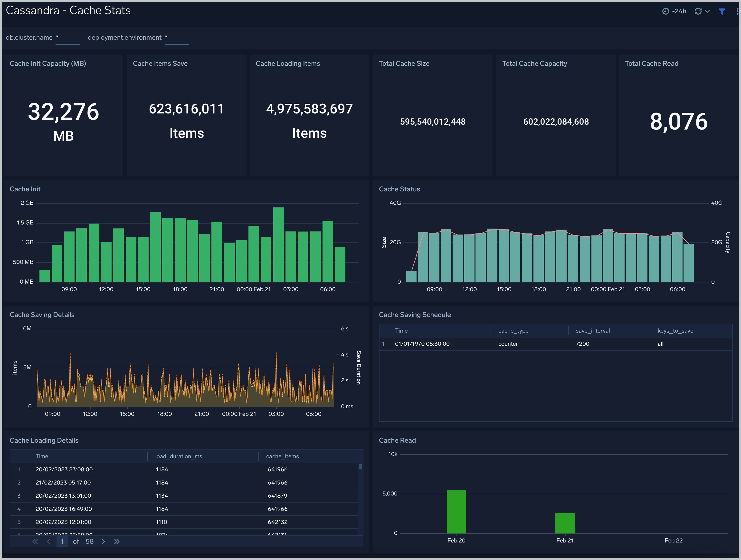Go to last page in Cache Loading Details
This screenshot has width=741, height=560.
click(x=117, y=541)
